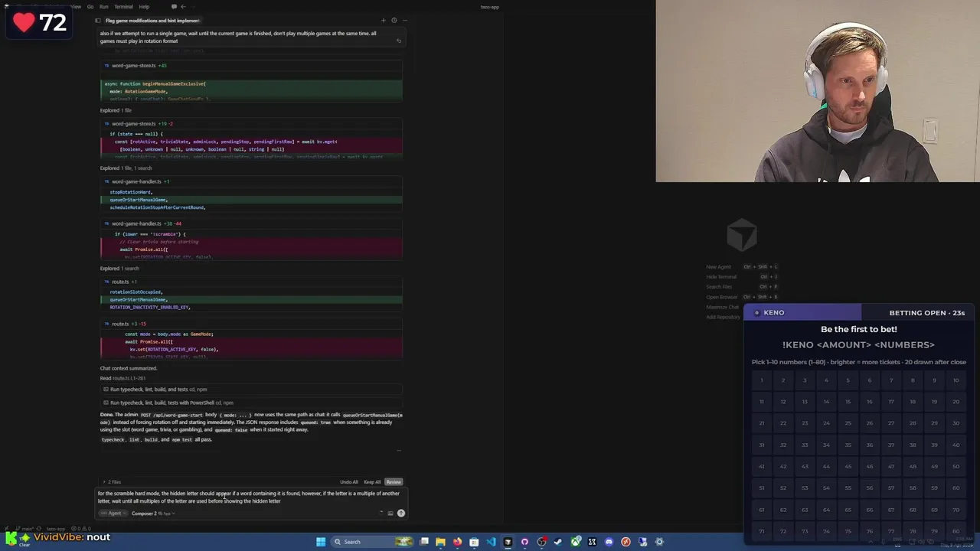Open the View menu
The height and width of the screenshot is (551, 980).
point(75,7)
